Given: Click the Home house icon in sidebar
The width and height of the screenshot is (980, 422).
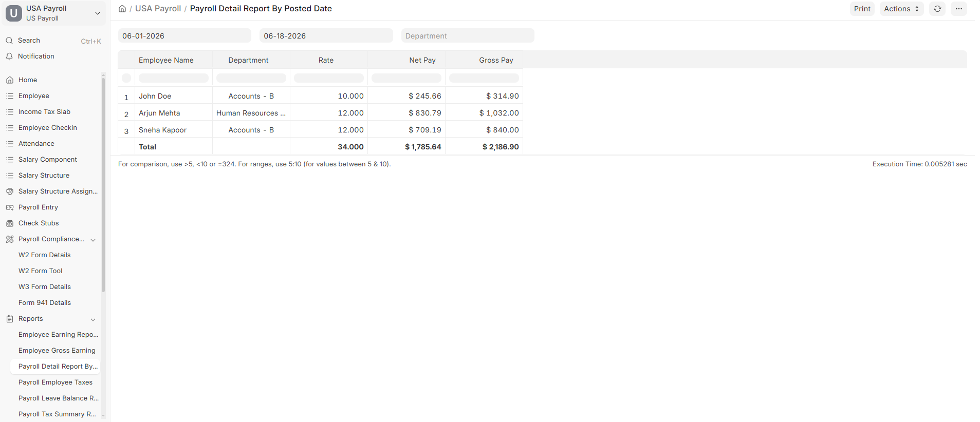Looking at the screenshot, I should pos(10,80).
